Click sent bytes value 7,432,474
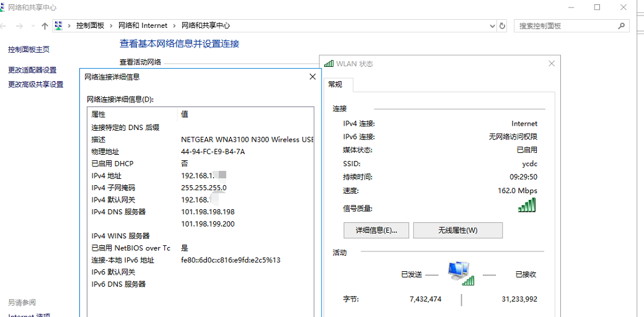 tap(425, 299)
